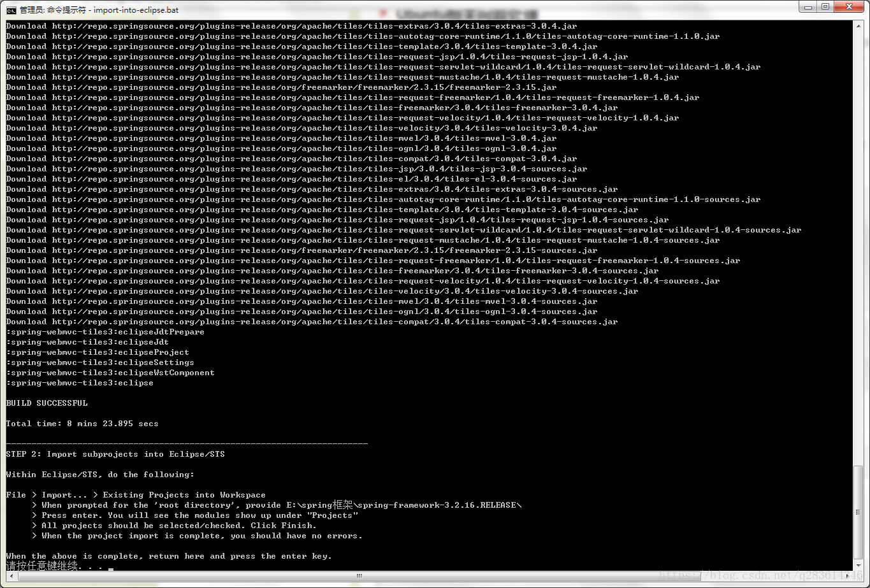
Task: Click the Download line for freemarker-2.3.15-sources.jar
Action: click(302, 250)
